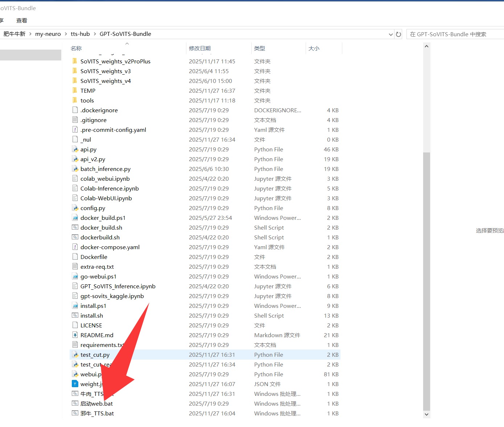Select the api.py Python file icon
The height and width of the screenshot is (427, 504).
75,150
